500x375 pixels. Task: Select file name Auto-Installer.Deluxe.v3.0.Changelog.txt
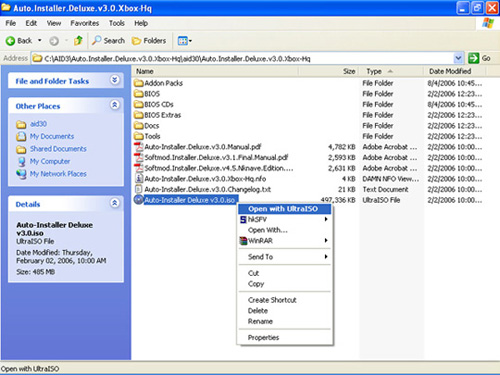click(208, 189)
